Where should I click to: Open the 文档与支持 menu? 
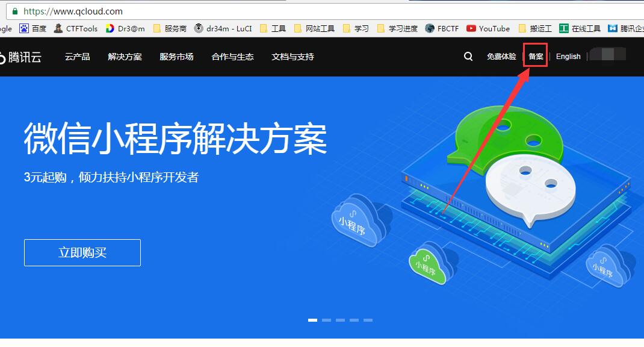click(x=293, y=57)
